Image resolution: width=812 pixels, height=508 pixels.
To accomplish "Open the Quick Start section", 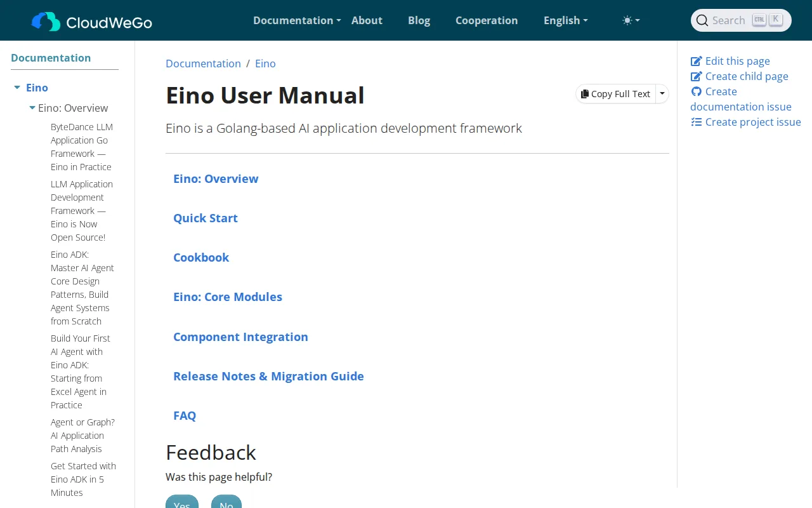I will click(206, 218).
